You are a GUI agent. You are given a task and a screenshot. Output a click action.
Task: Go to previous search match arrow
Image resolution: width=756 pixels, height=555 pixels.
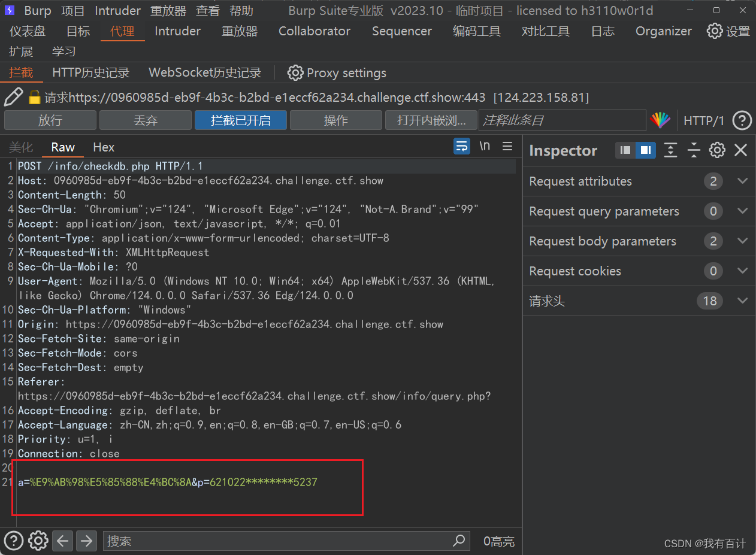coord(63,541)
